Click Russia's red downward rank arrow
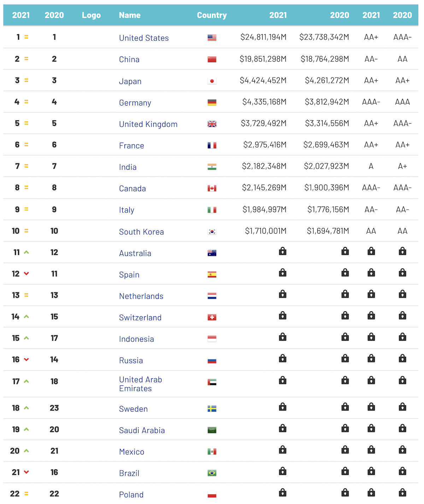 [x=26, y=360]
